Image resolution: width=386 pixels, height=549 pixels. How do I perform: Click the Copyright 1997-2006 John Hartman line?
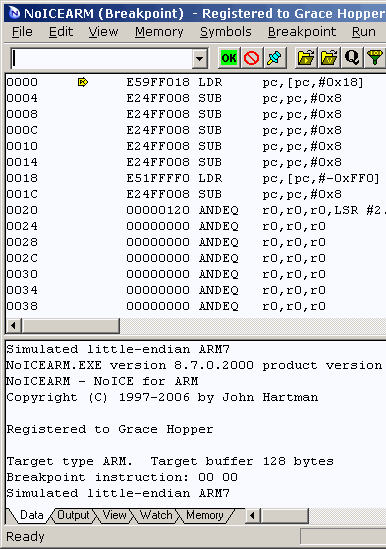(162, 397)
